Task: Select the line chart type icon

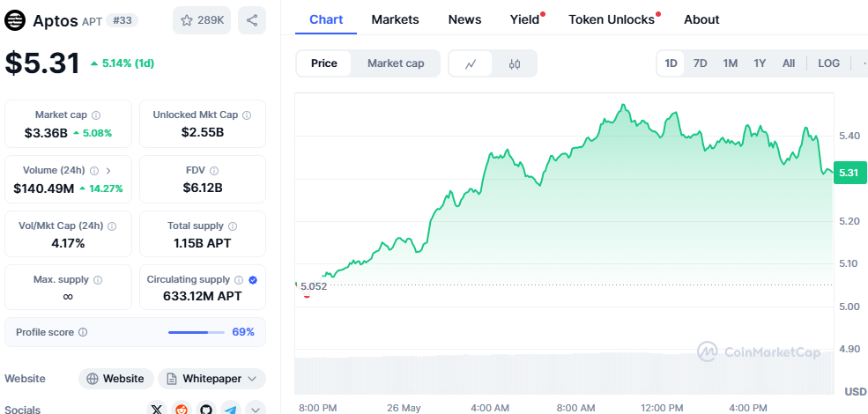Action: (471, 63)
